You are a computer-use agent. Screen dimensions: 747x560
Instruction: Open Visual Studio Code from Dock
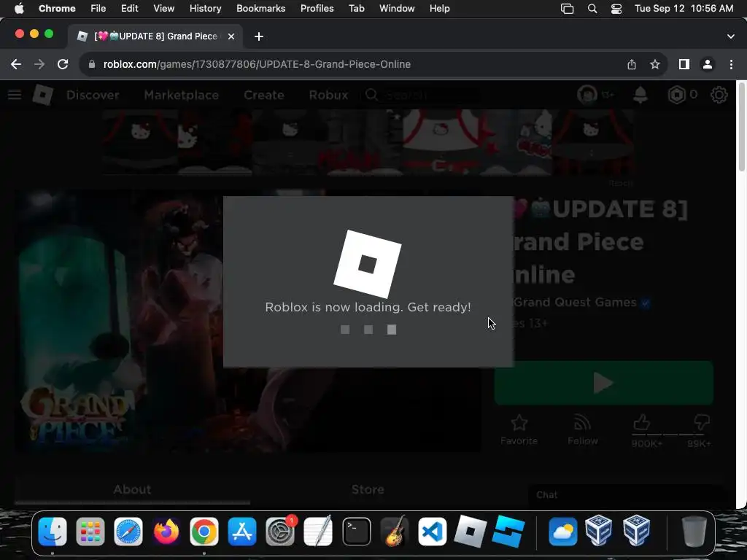click(432, 532)
